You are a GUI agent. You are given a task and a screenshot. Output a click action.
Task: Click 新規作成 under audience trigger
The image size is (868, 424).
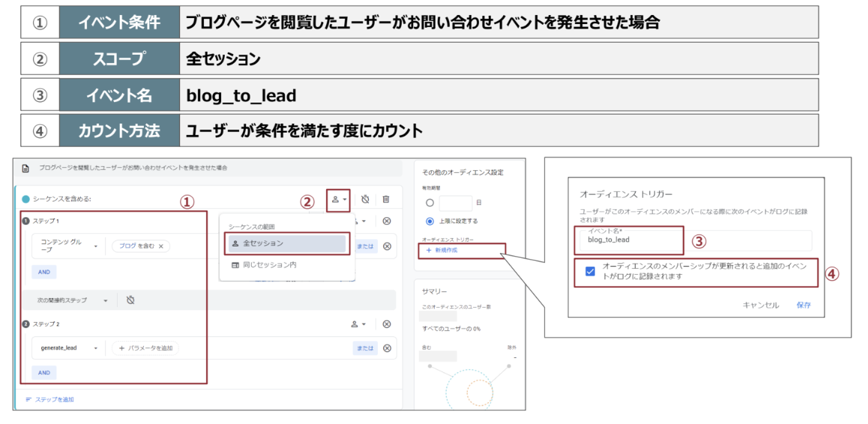(441, 249)
